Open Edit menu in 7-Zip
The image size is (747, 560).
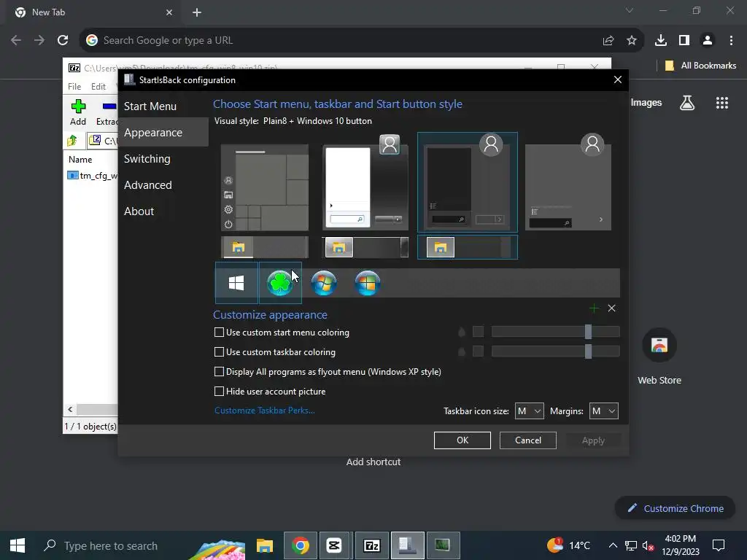(x=98, y=86)
